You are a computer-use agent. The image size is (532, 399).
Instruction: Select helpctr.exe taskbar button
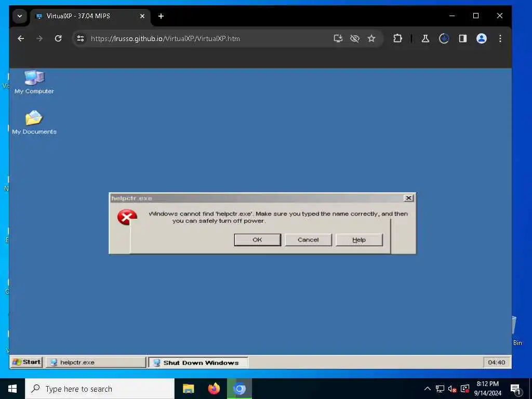(x=96, y=362)
